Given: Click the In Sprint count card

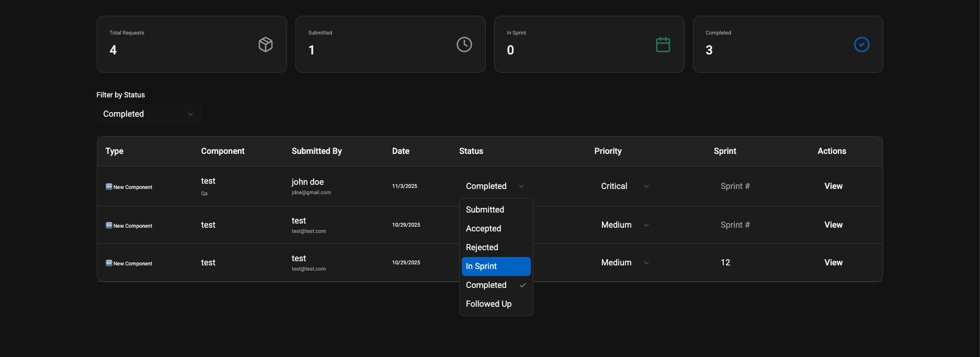Looking at the screenshot, I should (x=589, y=44).
